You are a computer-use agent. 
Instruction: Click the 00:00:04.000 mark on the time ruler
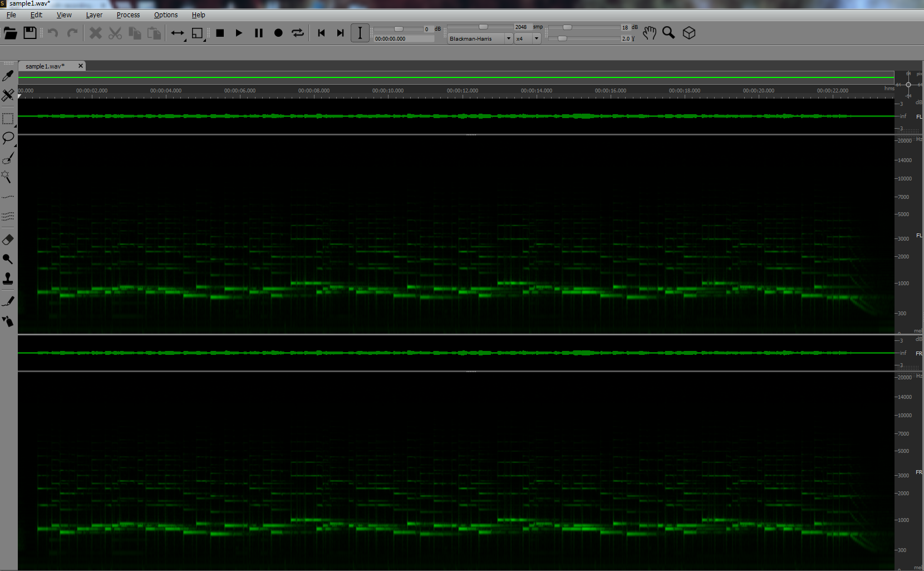166,90
